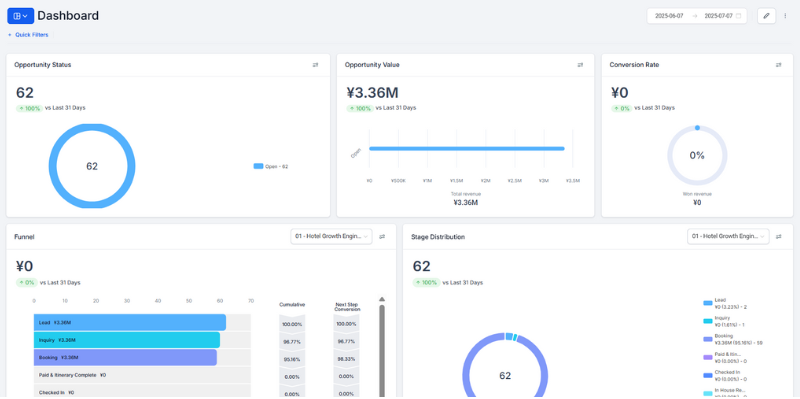The height and width of the screenshot is (399, 800).
Task: Open Opportunity Status widget filter settings icon
Action: [315, 65]
